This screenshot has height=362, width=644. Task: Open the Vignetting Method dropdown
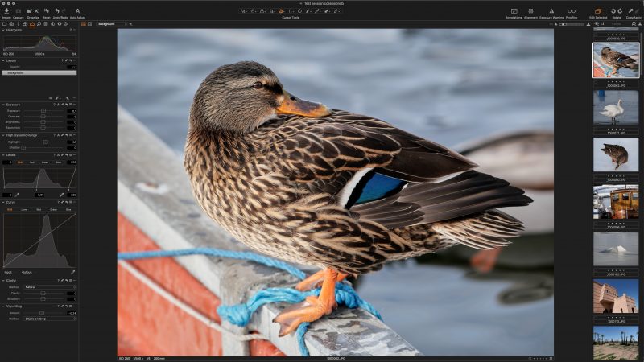point(50,319)
